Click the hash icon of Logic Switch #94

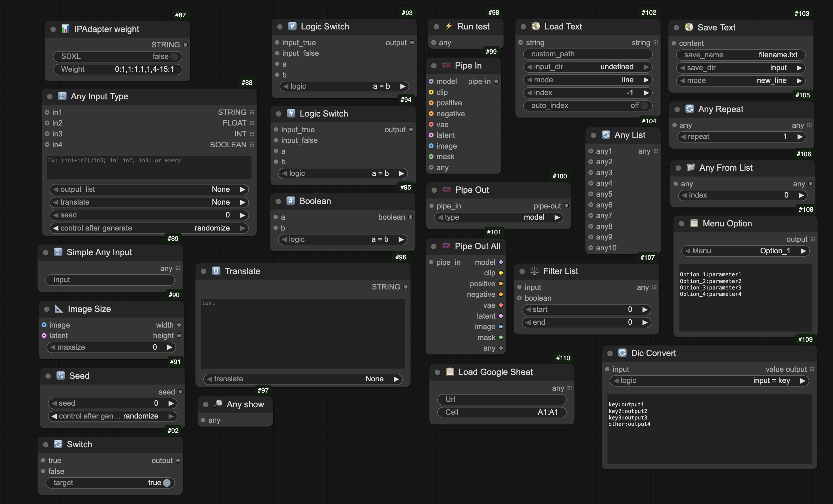(291, 113)
